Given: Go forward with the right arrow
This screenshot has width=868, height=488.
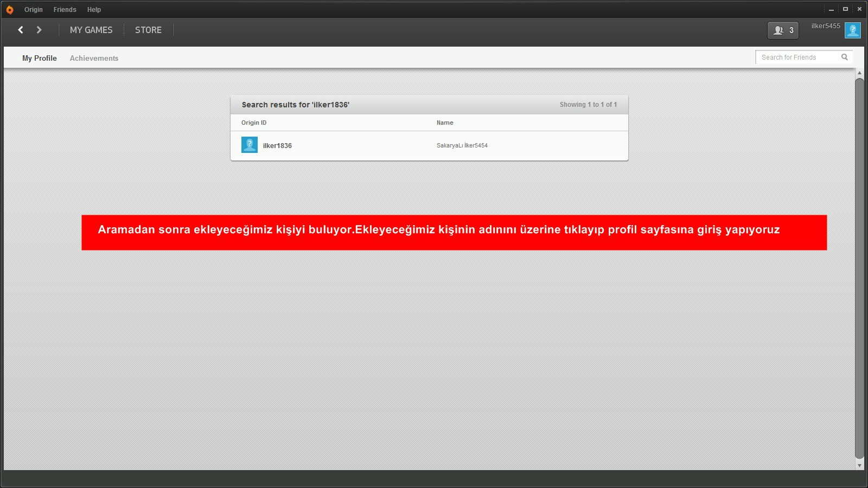Looking at the screenshot, I should (x=39, y=30).
